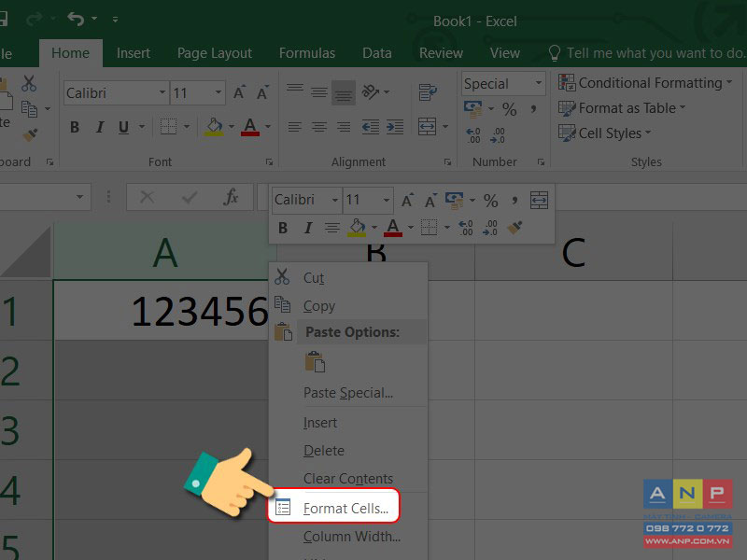
Task: Open ribbon Font Color dropdown arrow
Action: click(268, 127)
